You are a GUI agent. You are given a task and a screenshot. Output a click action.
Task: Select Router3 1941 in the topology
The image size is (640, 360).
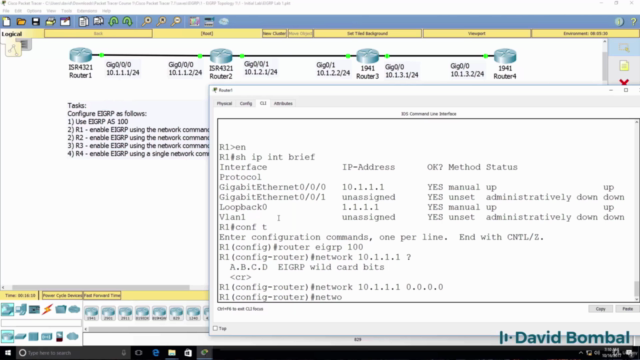point(367,56)
